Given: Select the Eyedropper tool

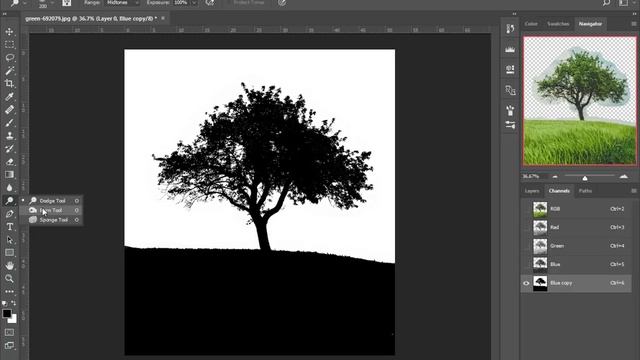Looking at the screenshot, I should [9, 97].
